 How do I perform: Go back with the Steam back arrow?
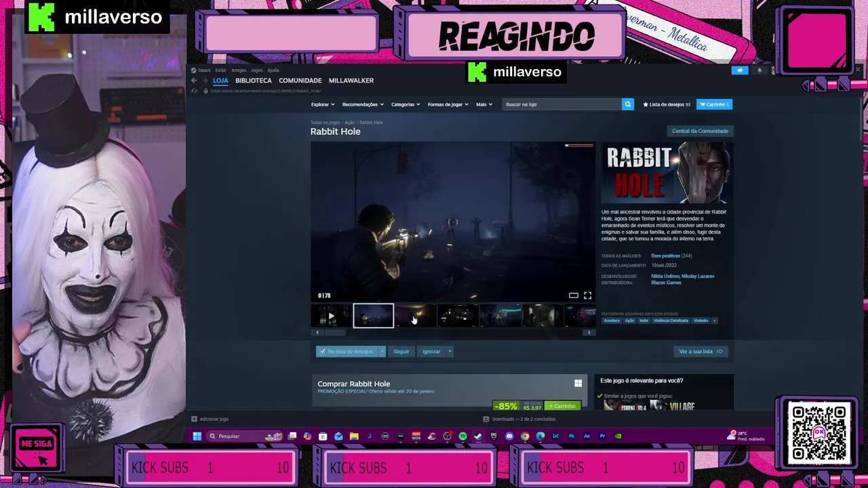[x=194, y=81]
